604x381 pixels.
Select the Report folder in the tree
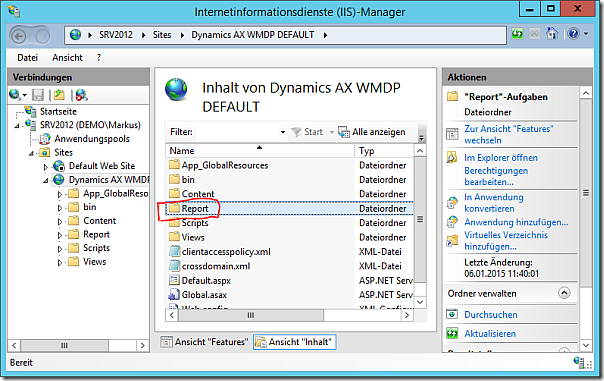coord(96,235)
